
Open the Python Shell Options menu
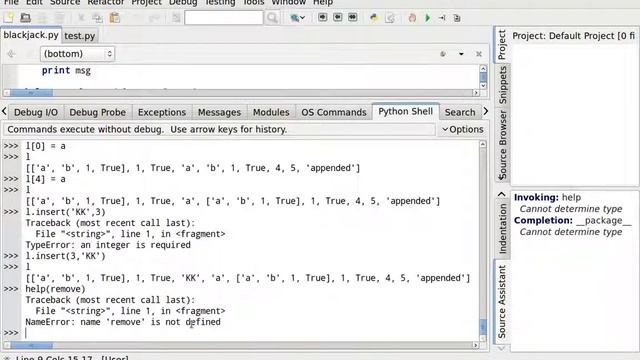click(x=463, y=129)
